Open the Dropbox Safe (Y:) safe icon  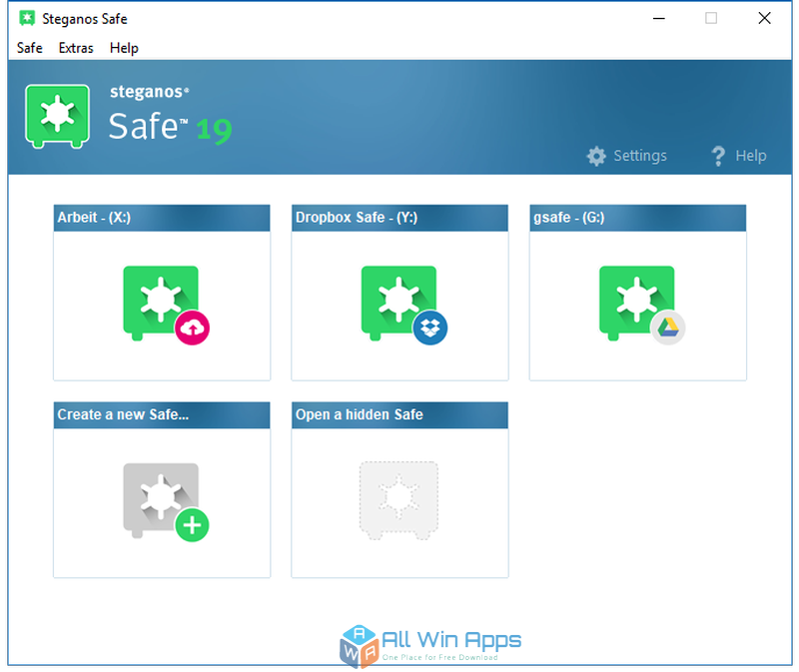pyautogui.click(x=399, y=303)
